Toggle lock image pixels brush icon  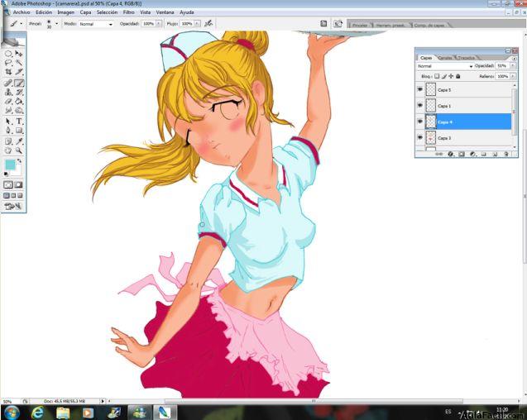(443, 76)
